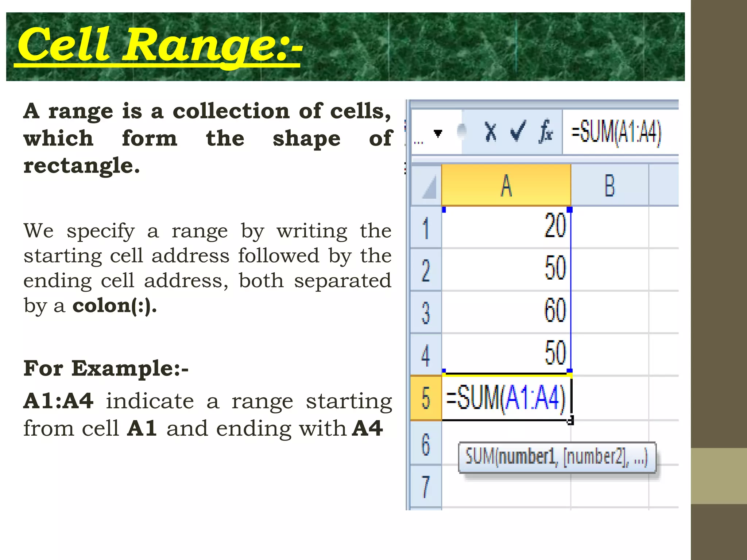Image resolution: width=747 pixels, height=560 pixels.
Task: Select row 6 header
Action: [x=426, y=443]
